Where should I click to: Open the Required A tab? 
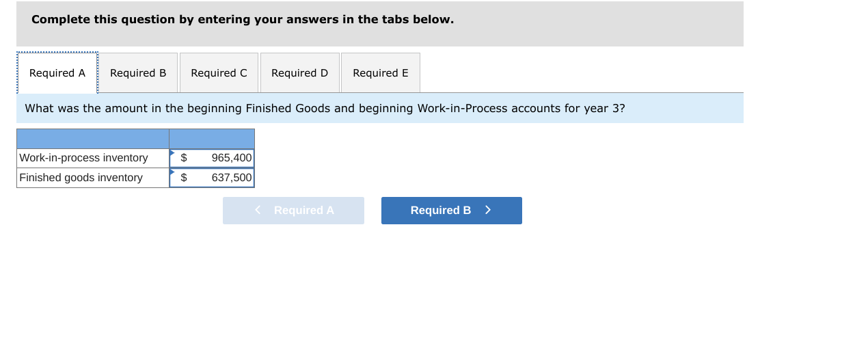click(57, 73)
